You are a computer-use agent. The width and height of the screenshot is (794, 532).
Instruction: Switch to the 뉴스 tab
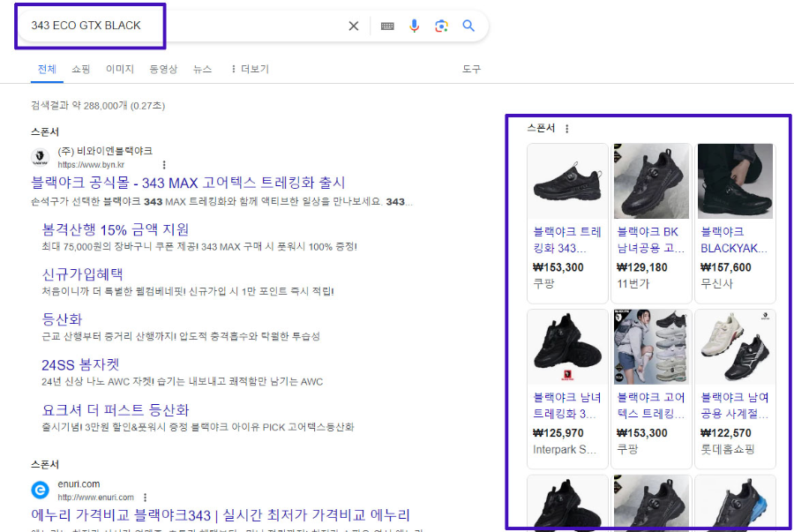tap(203, 69)
